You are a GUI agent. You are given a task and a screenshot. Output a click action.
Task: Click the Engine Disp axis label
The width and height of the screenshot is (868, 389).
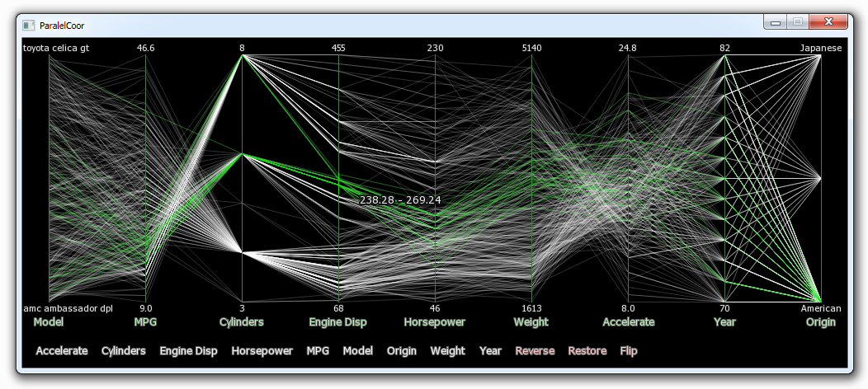(x=338, y=322)
